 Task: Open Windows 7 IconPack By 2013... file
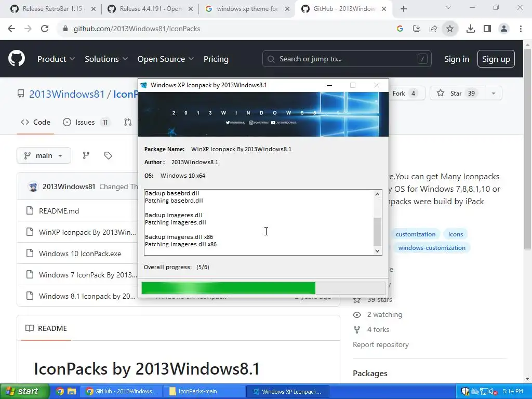[x=88, y=275]
